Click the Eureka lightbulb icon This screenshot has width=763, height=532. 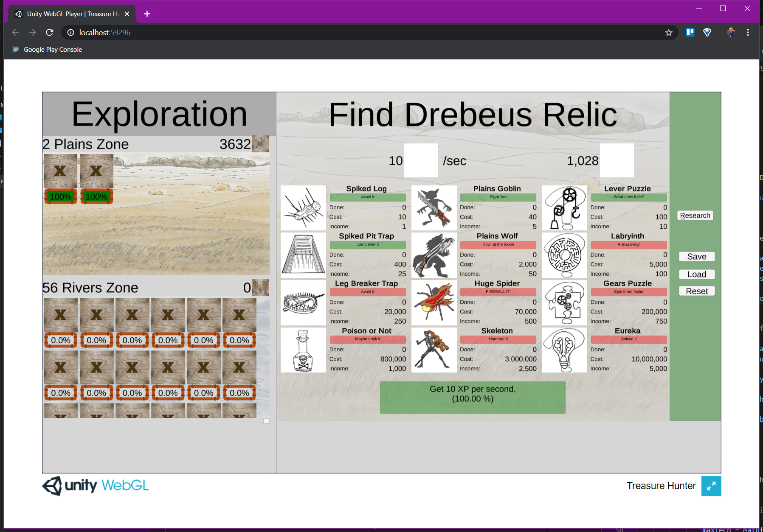[x=564, y=350]
